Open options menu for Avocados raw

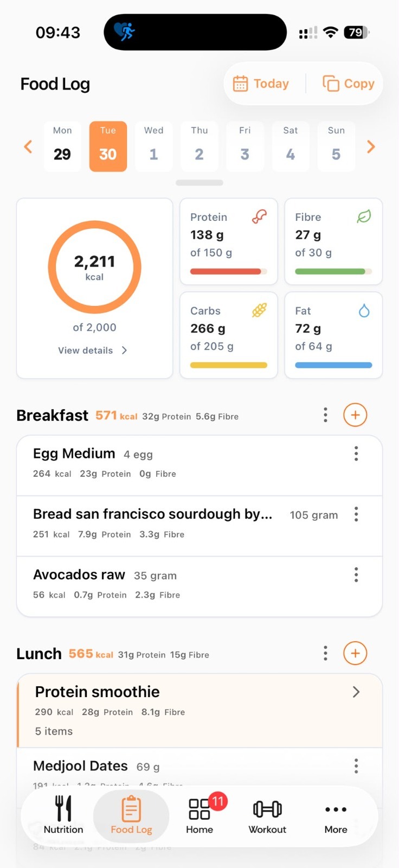356,575
